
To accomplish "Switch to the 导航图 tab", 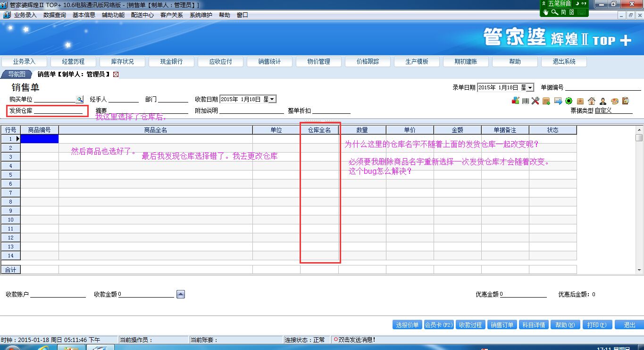I will point(17,74).
